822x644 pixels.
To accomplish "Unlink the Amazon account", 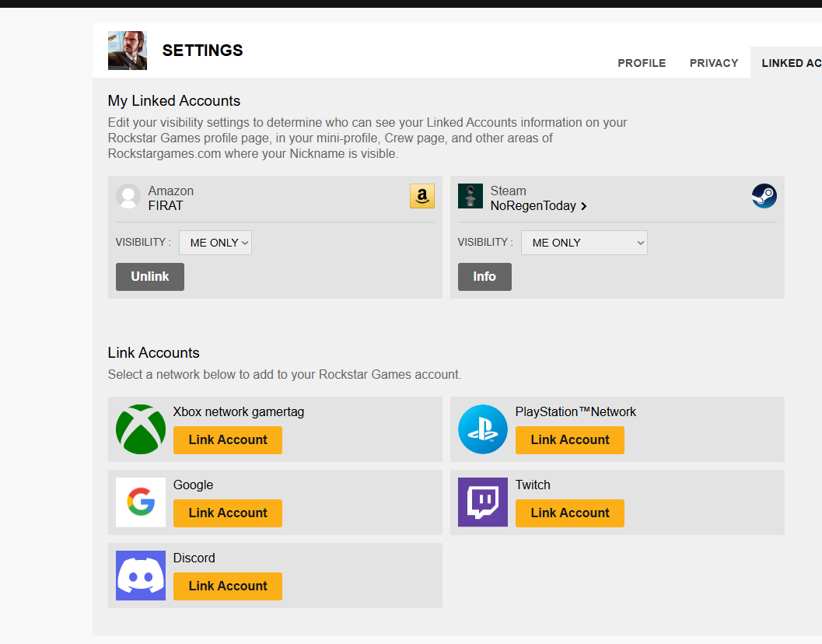I will click(x=150, y=277).
